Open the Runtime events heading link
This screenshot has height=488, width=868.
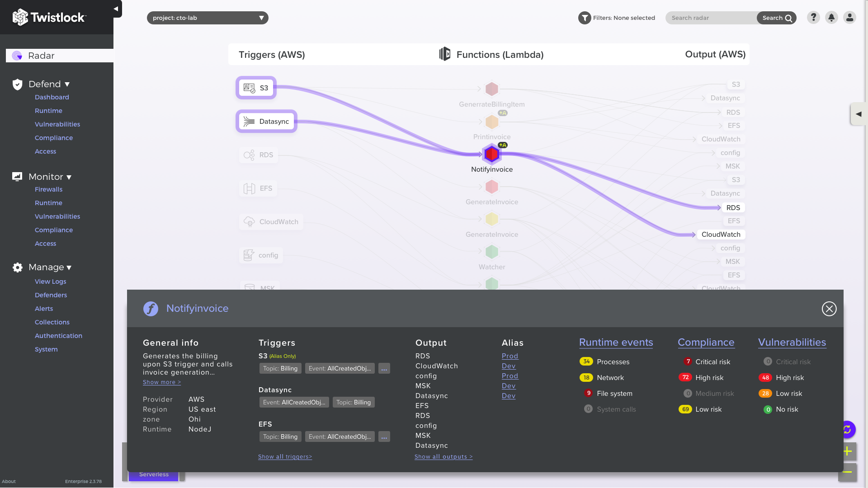[616, 343]
